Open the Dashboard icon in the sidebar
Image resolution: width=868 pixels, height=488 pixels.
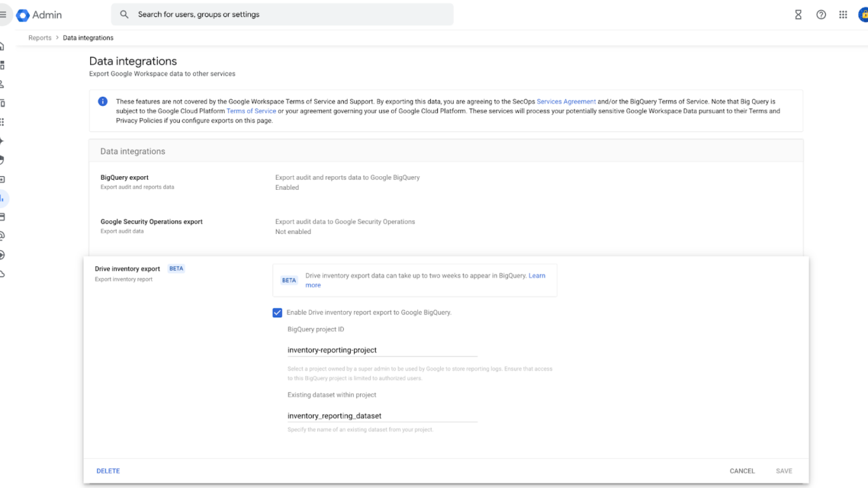click(2, 65)
